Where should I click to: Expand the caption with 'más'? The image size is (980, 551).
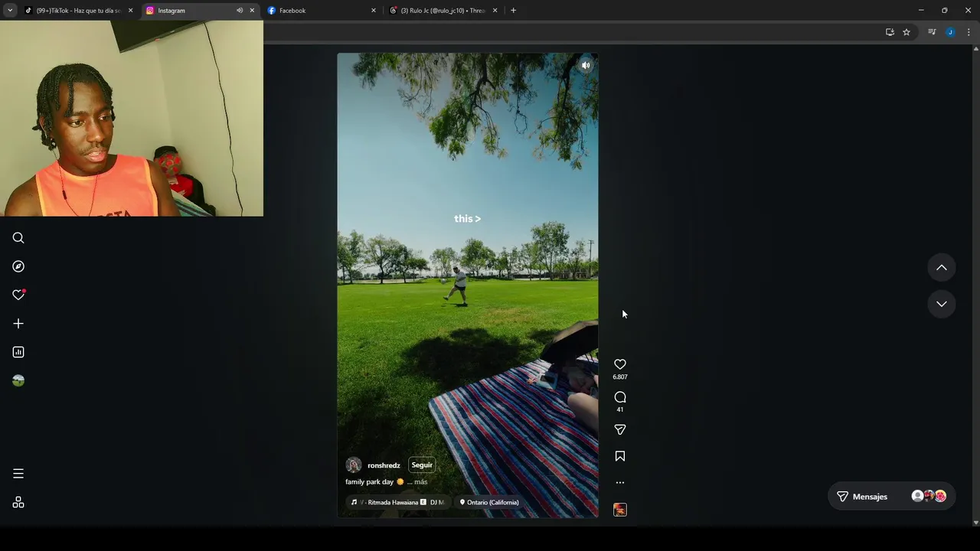pyautogui.click(x=420, y=482)
